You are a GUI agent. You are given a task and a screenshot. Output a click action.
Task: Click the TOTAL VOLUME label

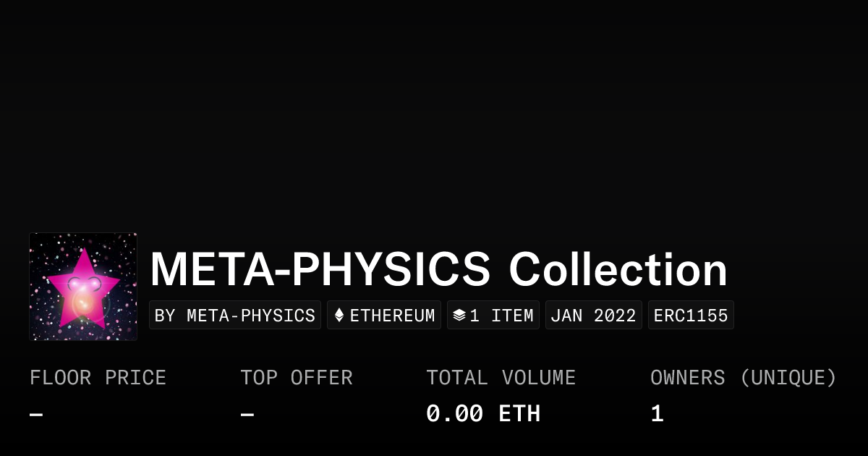coord(501,378)
